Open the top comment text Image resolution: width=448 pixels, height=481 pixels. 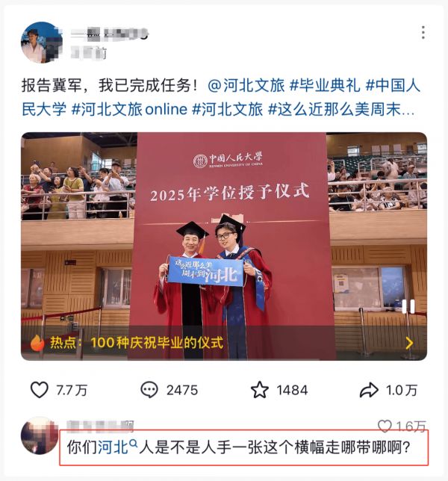click(x=239, y=447)
